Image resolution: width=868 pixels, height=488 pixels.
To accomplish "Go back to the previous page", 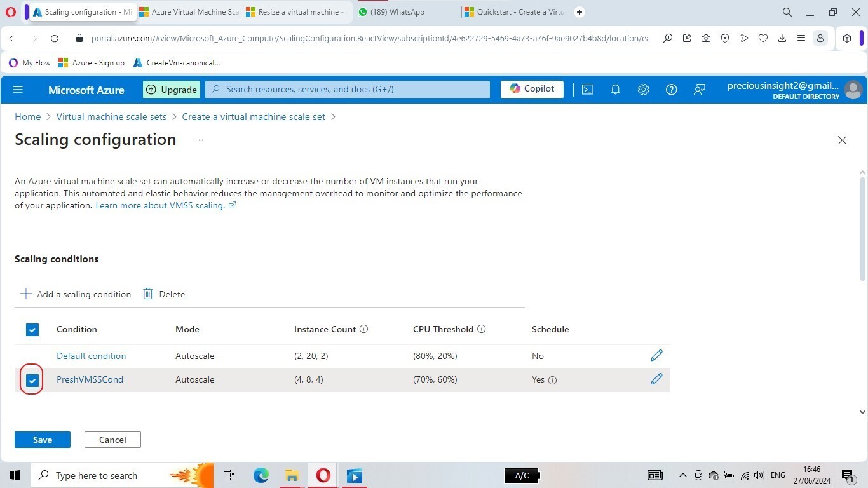I will 12,38.
